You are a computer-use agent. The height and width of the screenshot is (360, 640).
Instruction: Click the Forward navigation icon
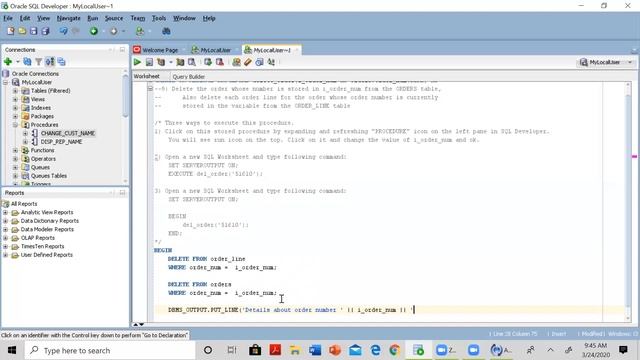114,31
